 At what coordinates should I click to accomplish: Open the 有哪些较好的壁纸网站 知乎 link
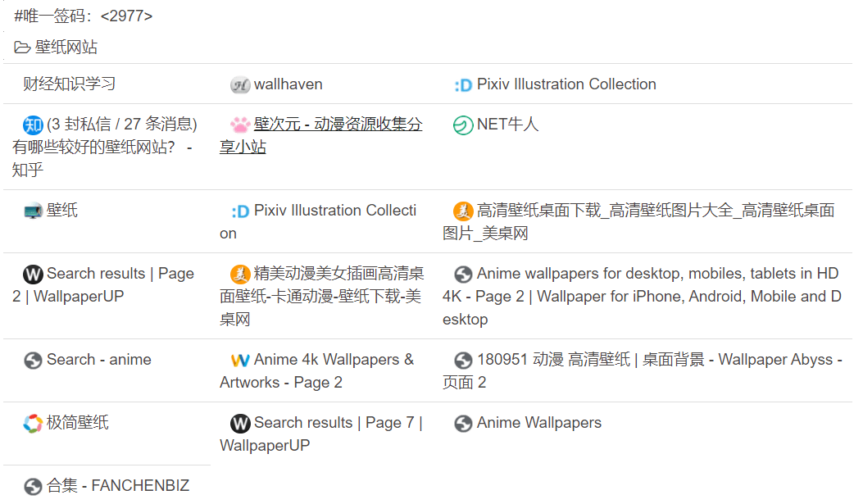point(105,148)
